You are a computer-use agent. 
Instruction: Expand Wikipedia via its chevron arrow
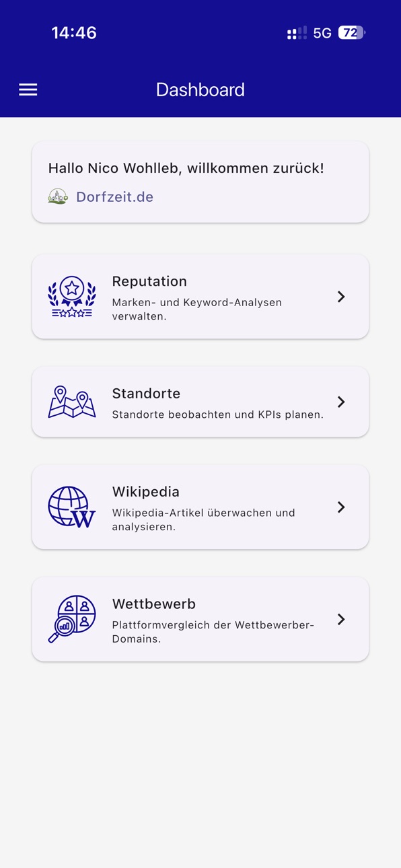coord(341,507)
